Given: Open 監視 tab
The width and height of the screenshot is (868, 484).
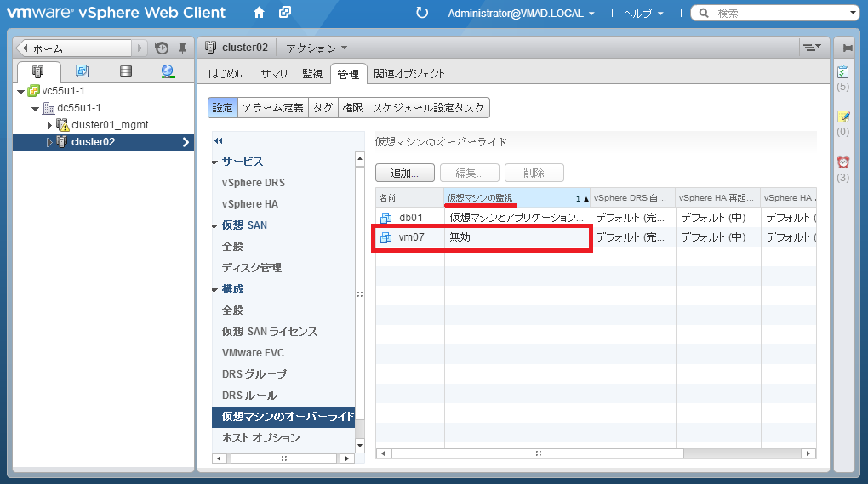Looking at the screenshot, I should (312, 73).
